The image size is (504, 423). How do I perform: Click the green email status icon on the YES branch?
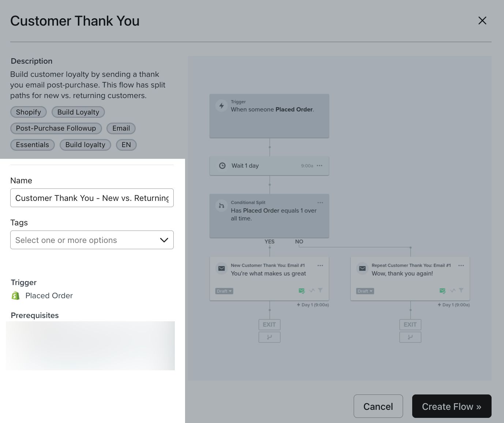(302, 290)
